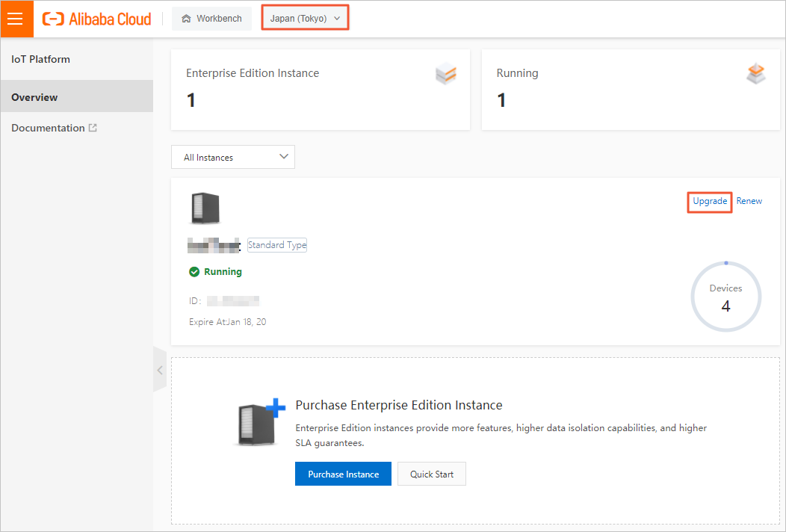Click the Running card title

(x=517, y=73)
